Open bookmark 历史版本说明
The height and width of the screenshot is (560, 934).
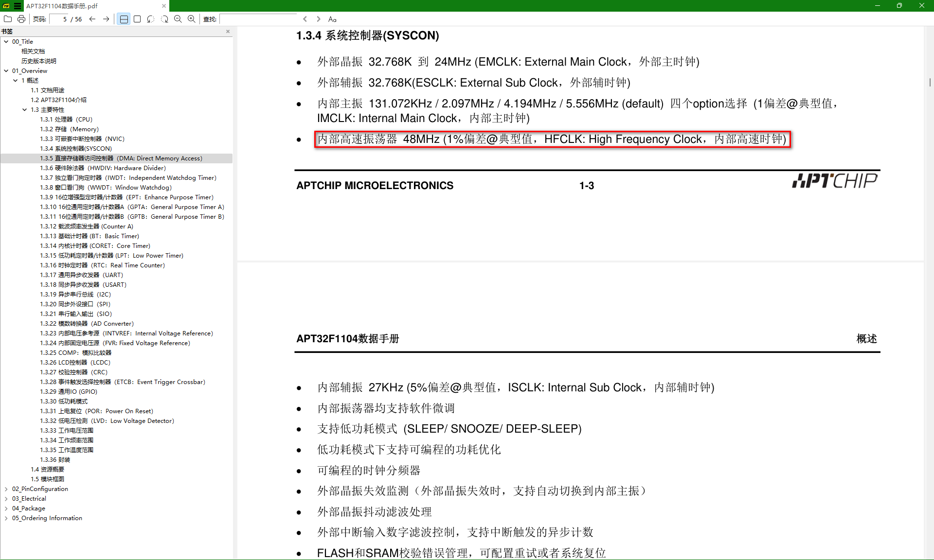[39, 61]
